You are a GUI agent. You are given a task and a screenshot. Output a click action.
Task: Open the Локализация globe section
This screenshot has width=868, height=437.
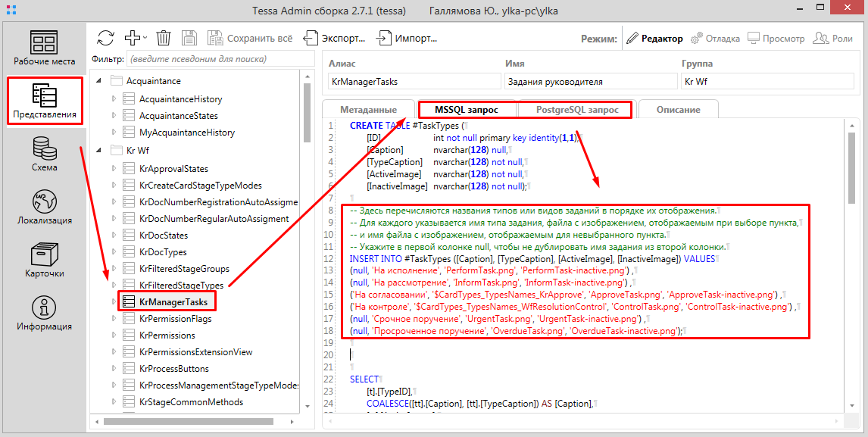44,208
